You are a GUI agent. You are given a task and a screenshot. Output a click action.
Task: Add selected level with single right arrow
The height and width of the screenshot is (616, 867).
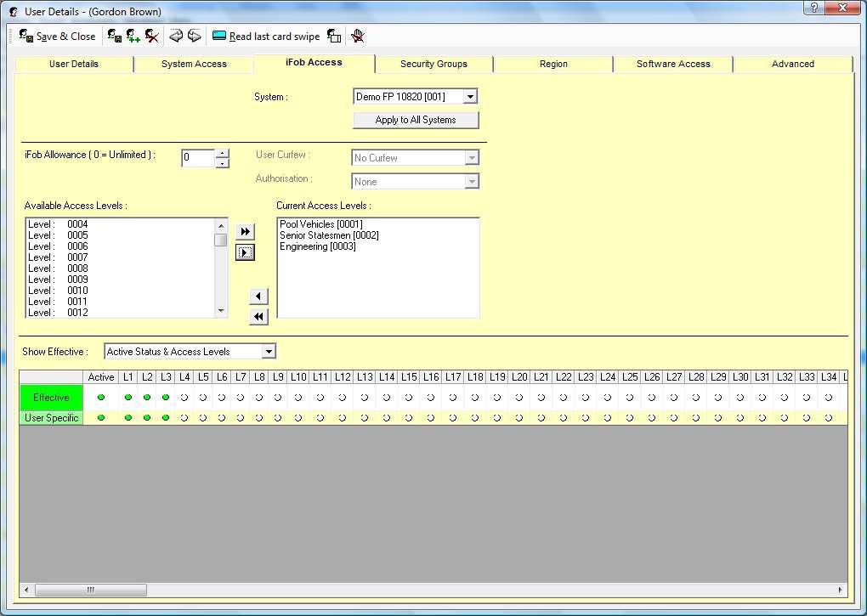(x=245, y=252)
